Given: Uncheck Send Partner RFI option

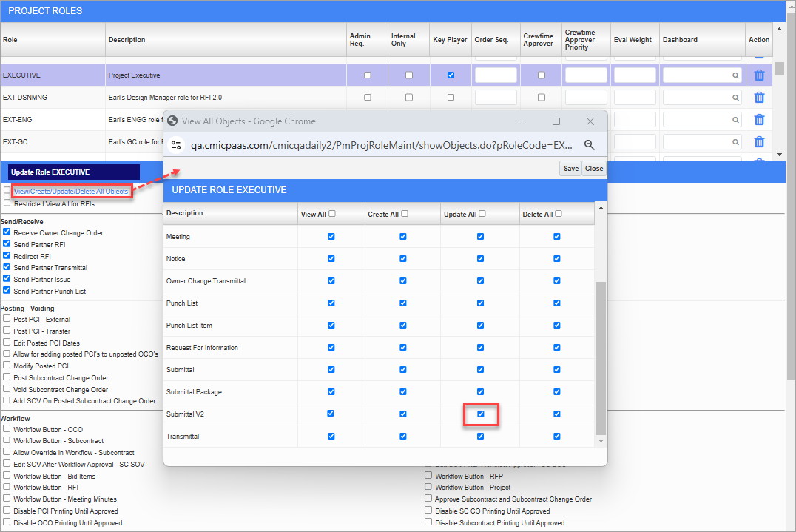Looking at the screenshot, I should tap(7, 243).
